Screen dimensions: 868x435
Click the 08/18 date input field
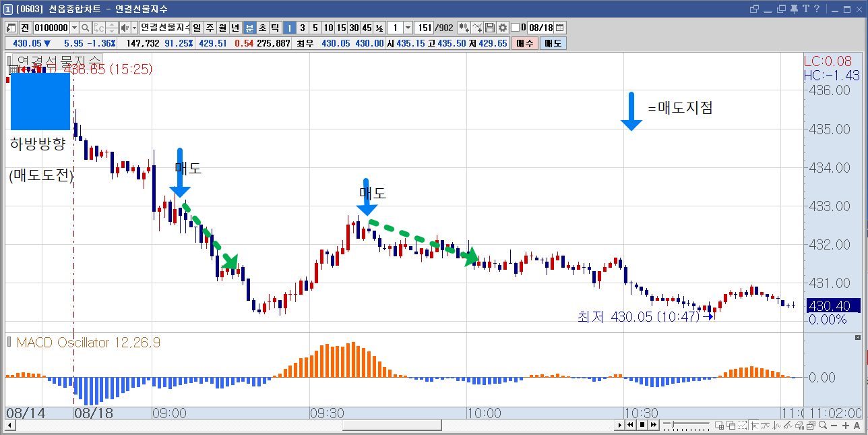pyautogui.click(x=540, y=28)
